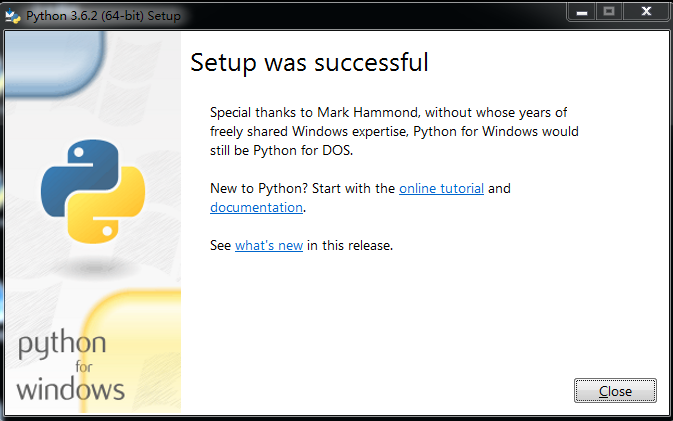Click the Mark Hammond thanks paragraph
The width and height of the screenshot is (673, 421).
[394, 131]
